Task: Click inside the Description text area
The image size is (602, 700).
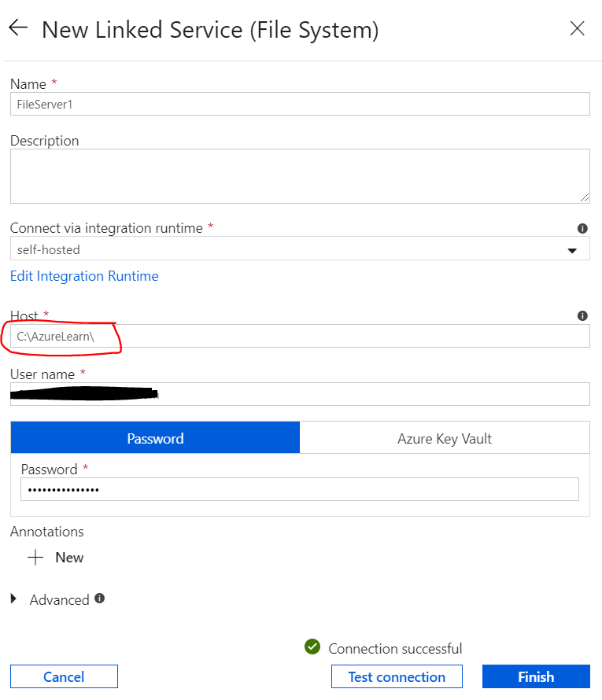Action: coord(300,176)
